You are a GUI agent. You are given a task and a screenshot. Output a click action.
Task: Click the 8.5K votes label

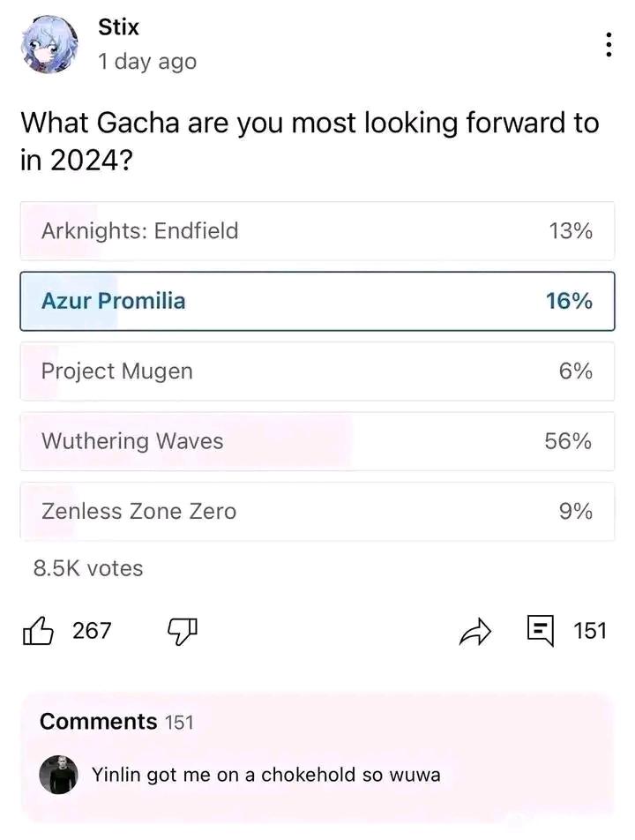point(87,568)
